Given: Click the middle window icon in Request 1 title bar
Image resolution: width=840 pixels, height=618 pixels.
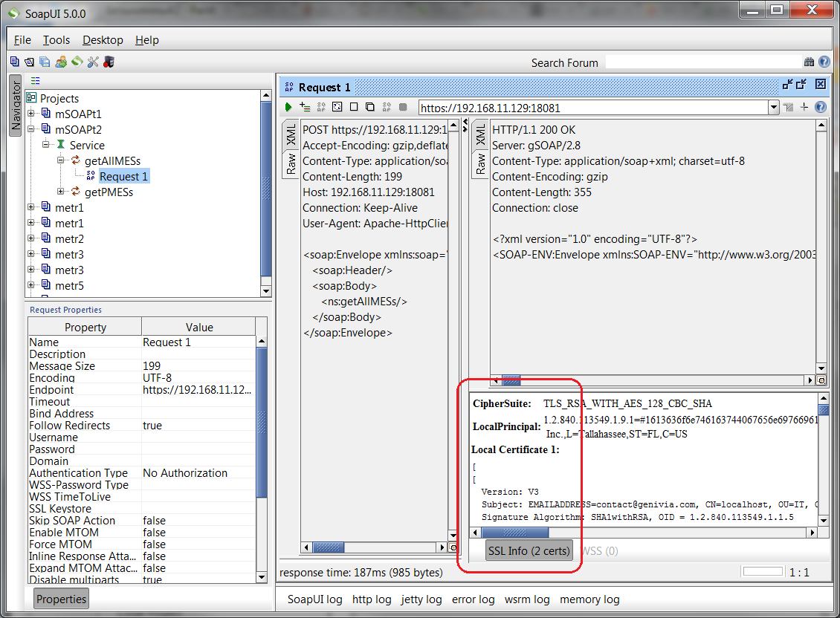Looking at the screenshot, I should pyautogui.click(x=801, y=84).
